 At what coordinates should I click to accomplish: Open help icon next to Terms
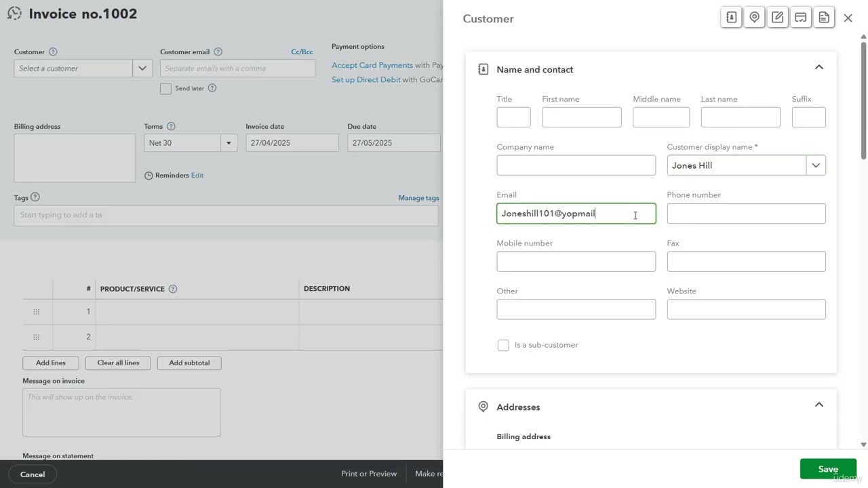171,126
